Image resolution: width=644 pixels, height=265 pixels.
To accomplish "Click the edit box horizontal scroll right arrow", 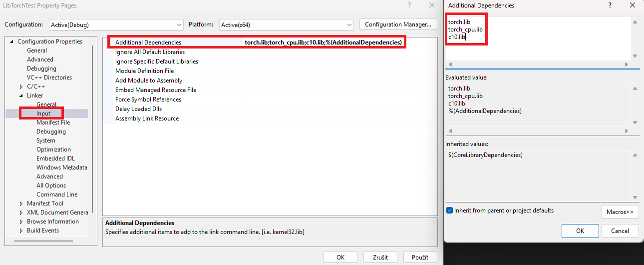I will 627,64.
